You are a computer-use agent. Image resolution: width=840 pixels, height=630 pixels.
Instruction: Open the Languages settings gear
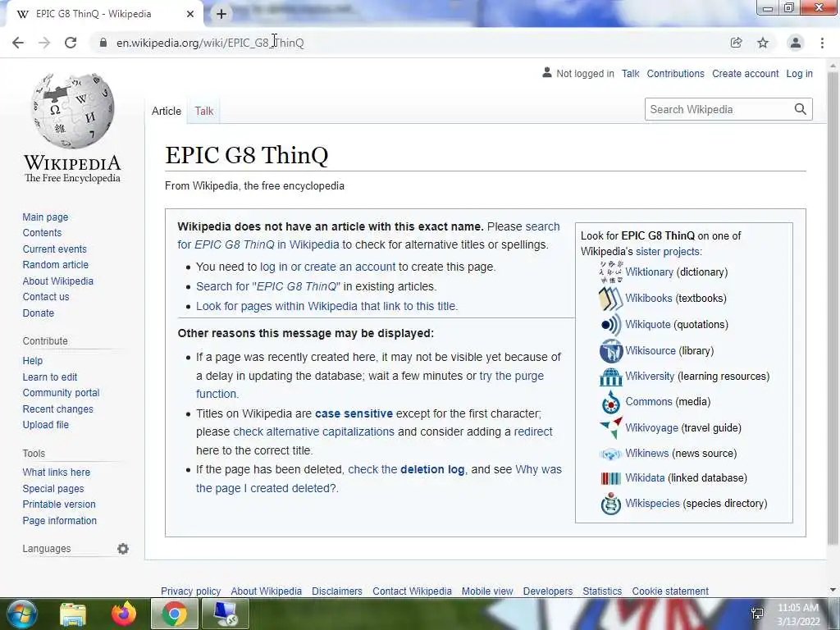click(x=123, y=549)
